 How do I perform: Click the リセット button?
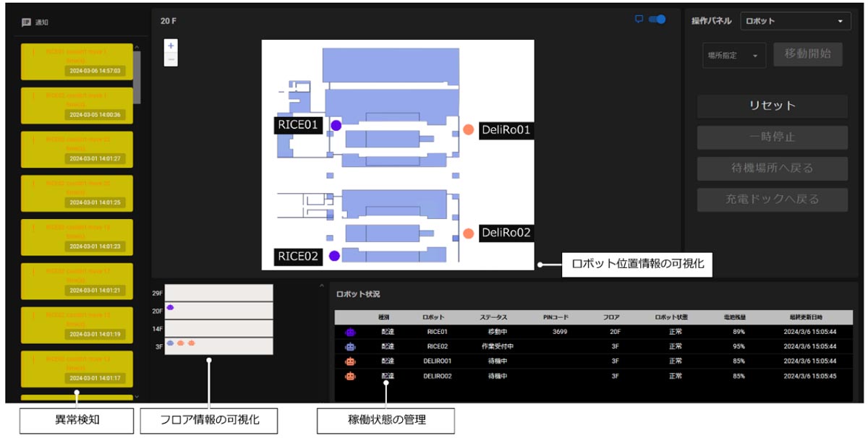click(772, 106)
